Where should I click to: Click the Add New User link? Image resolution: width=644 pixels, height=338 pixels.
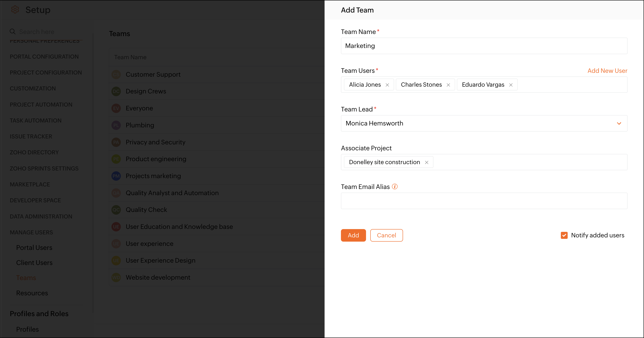pyautogui.click(x=607, y=71)
